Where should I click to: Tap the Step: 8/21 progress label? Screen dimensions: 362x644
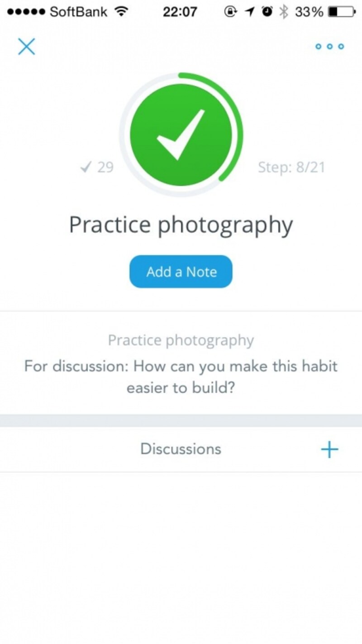(x=291, y=167)
